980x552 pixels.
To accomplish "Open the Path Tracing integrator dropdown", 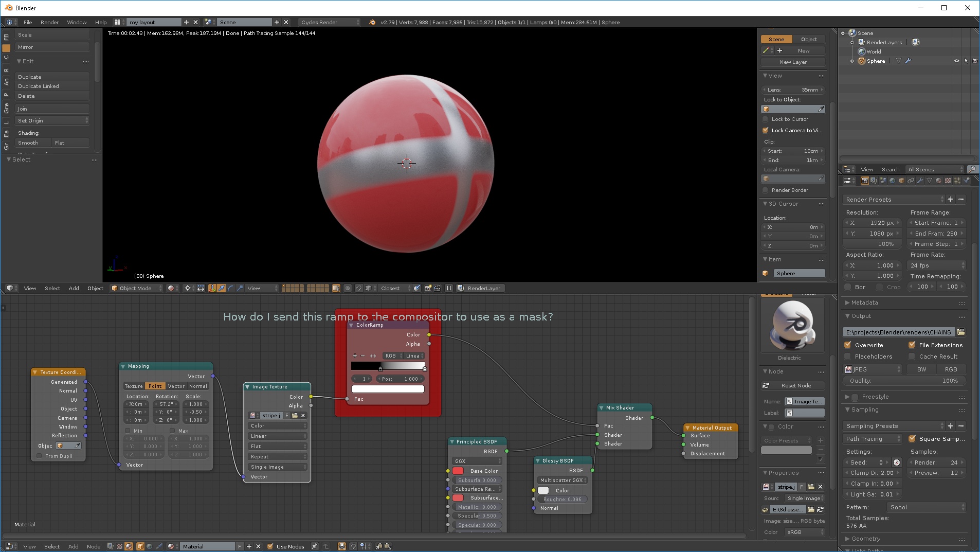I will [x=873, y=439].
